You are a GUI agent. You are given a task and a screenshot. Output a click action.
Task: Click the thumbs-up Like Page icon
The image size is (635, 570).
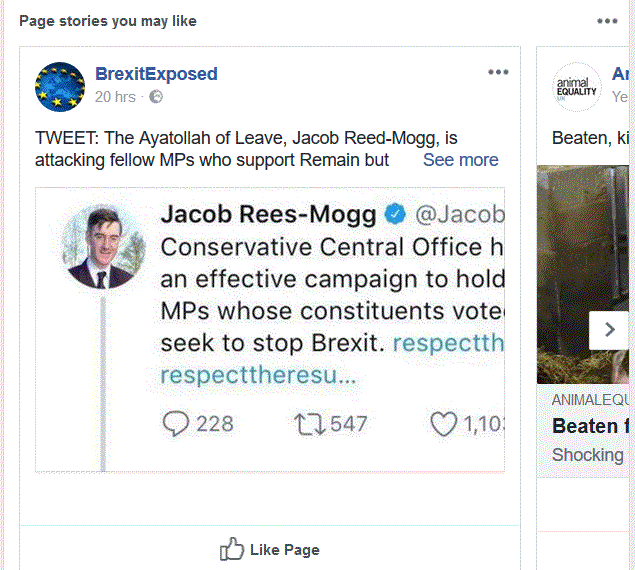click(231, 549)
